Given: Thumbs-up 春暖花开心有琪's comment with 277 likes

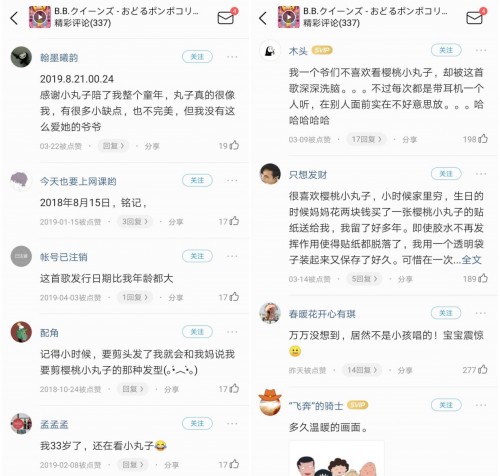Looking at the screenshot, I should pyautogui.click(x=483, y=369).
